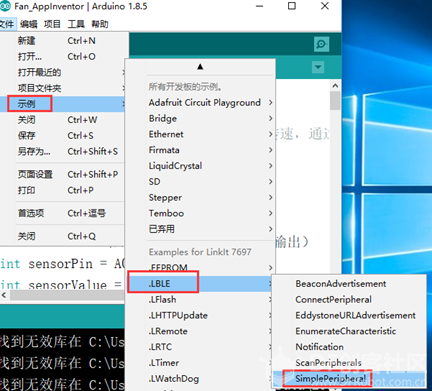
Task: Expand 项目文件夹 submenu
Action: 63,88
